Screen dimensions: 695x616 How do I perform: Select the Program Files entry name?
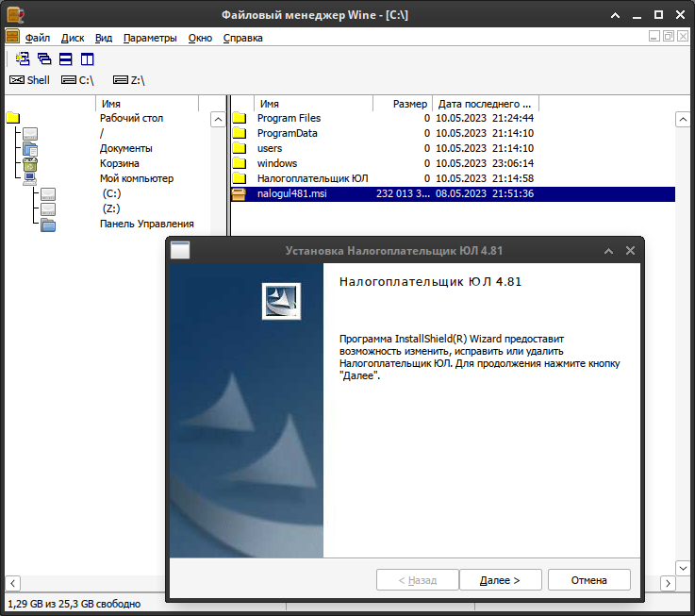(289, 119)
